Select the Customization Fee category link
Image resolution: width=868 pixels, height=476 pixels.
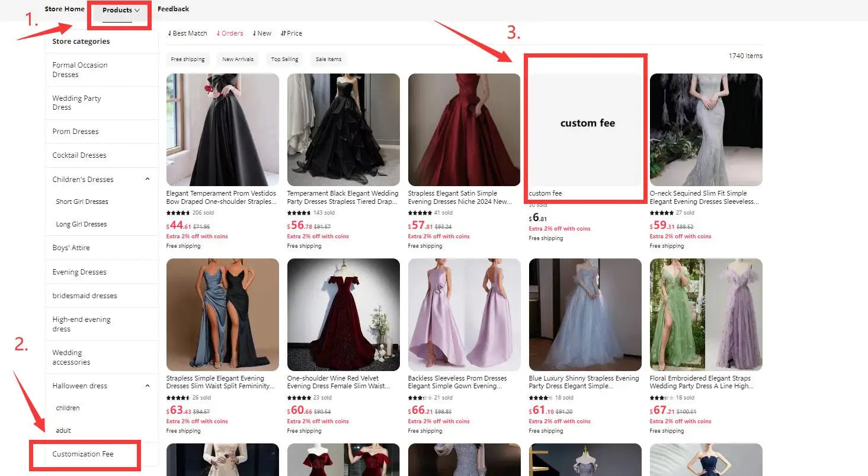(84, 453)
